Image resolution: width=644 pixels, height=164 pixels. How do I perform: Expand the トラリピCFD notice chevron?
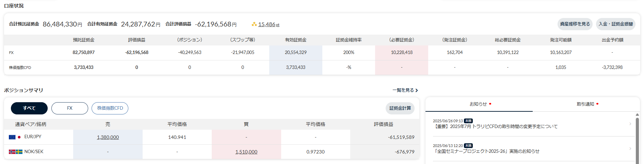coord(630,124)
